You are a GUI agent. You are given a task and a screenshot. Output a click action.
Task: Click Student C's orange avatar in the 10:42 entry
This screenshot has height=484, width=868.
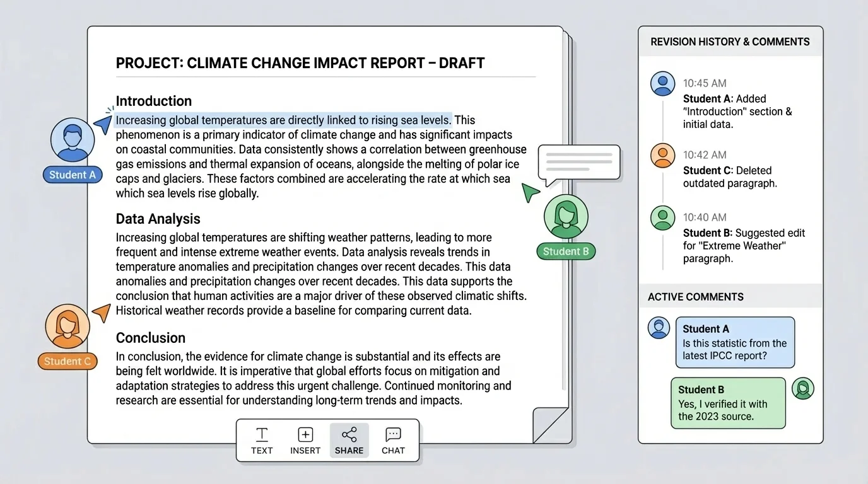[662, 154]
